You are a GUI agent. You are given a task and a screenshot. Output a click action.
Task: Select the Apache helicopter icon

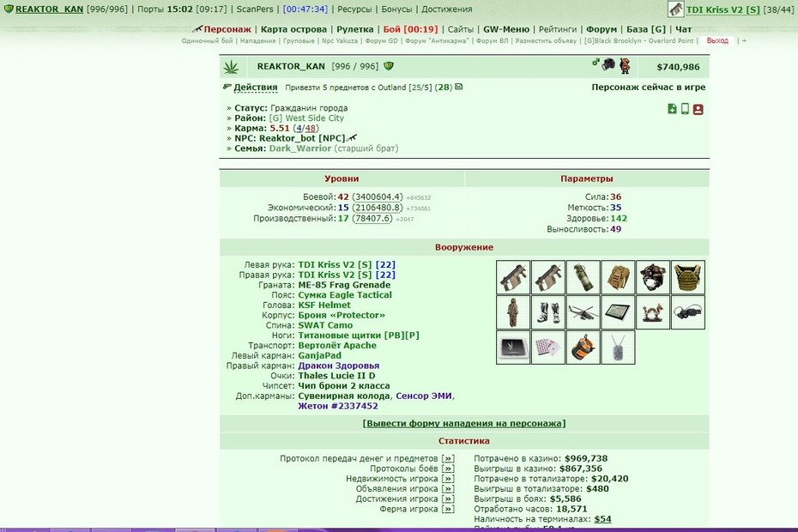tap(583, 312)
